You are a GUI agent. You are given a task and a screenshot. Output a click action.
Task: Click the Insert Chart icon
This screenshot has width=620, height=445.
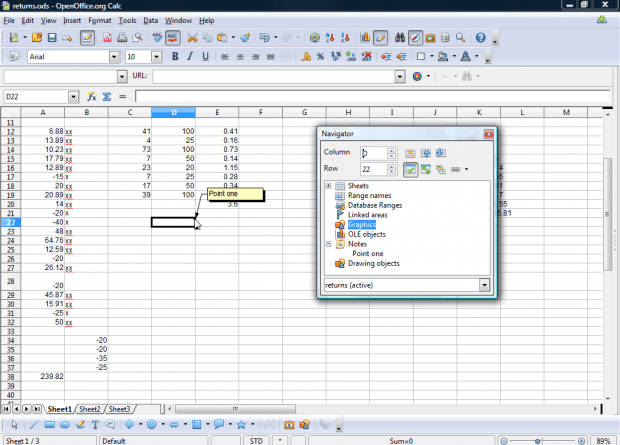tap(365, 38)
